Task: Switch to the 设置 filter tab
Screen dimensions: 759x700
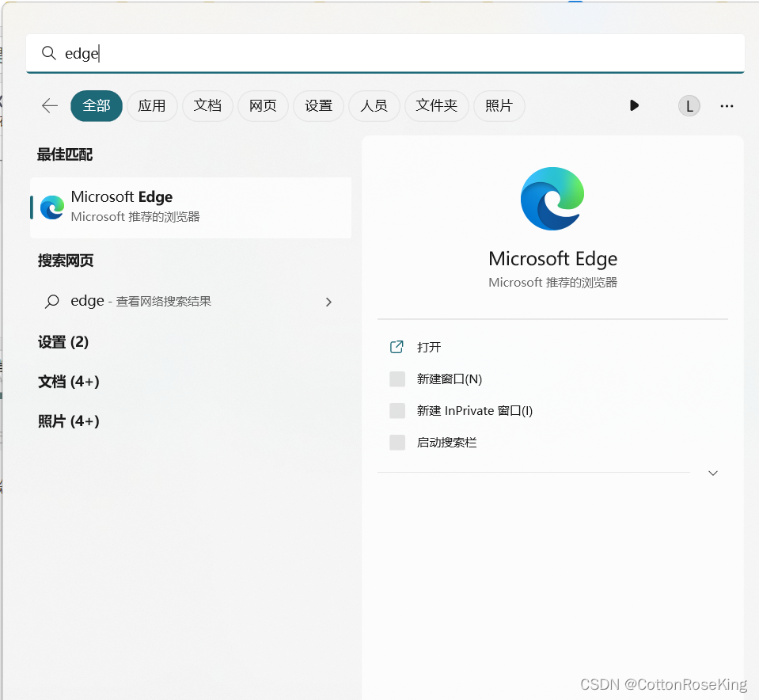Action: [x=318, y=105]
